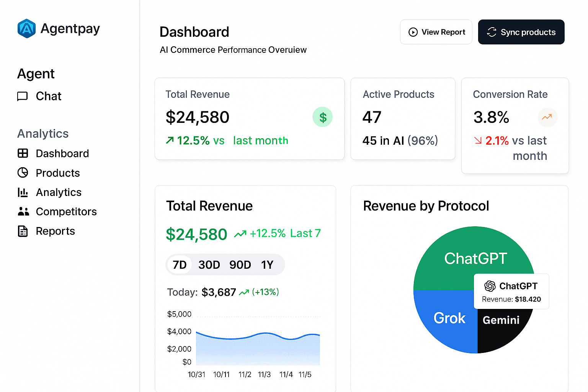This screenshot has width=588, height=392.
Task: Click the green up arrow beside 12.5%
Action: 170,140
